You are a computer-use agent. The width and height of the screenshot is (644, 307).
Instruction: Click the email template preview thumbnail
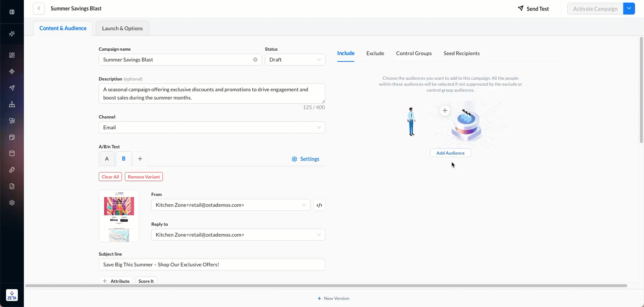click(119, 216)
